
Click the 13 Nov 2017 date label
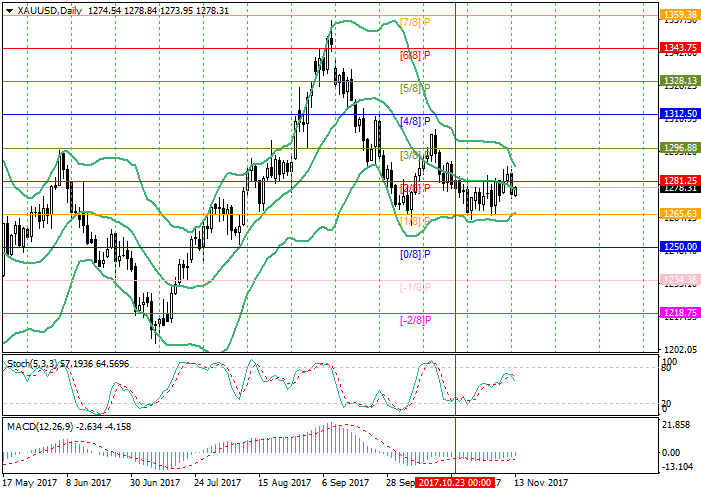[x=541, y=483]
